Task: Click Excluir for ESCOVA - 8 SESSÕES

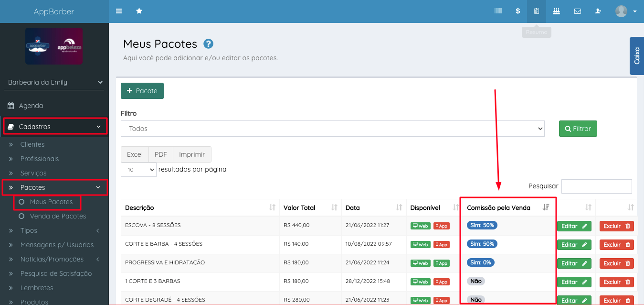Action: [x=616, y=226]
